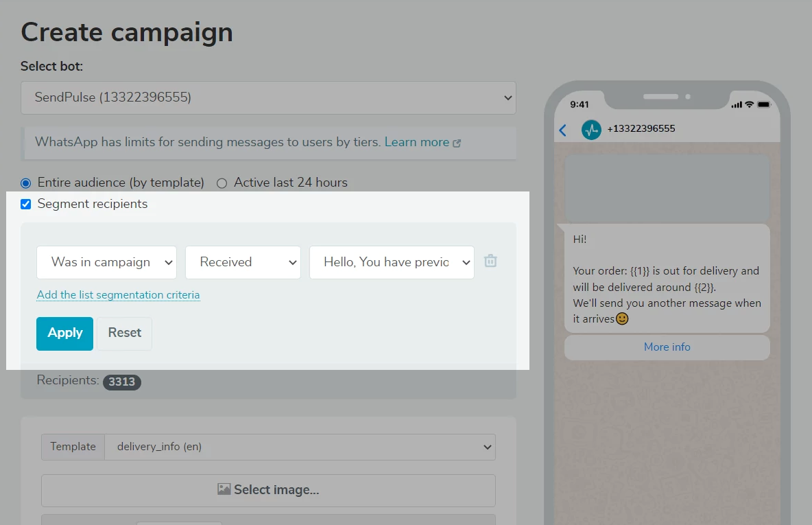Open the 'Hello, You have previo' campaign dropdown
This screenshot has width=812, height=525.
pyautogui.click(x=392, y=262)
